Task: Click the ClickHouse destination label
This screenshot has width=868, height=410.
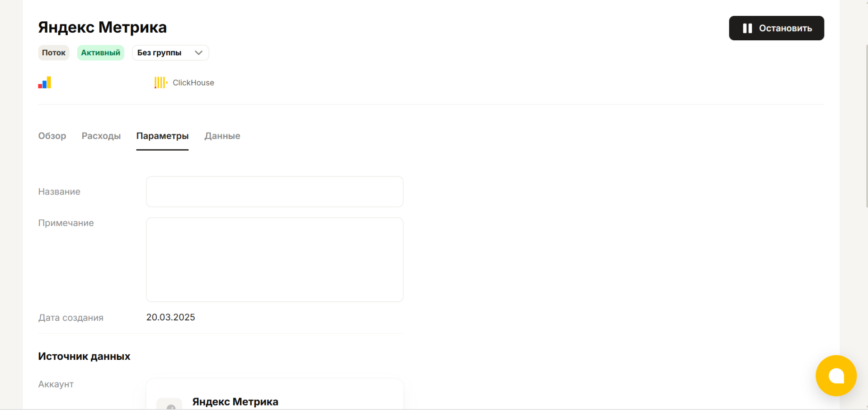Action: 193,82
